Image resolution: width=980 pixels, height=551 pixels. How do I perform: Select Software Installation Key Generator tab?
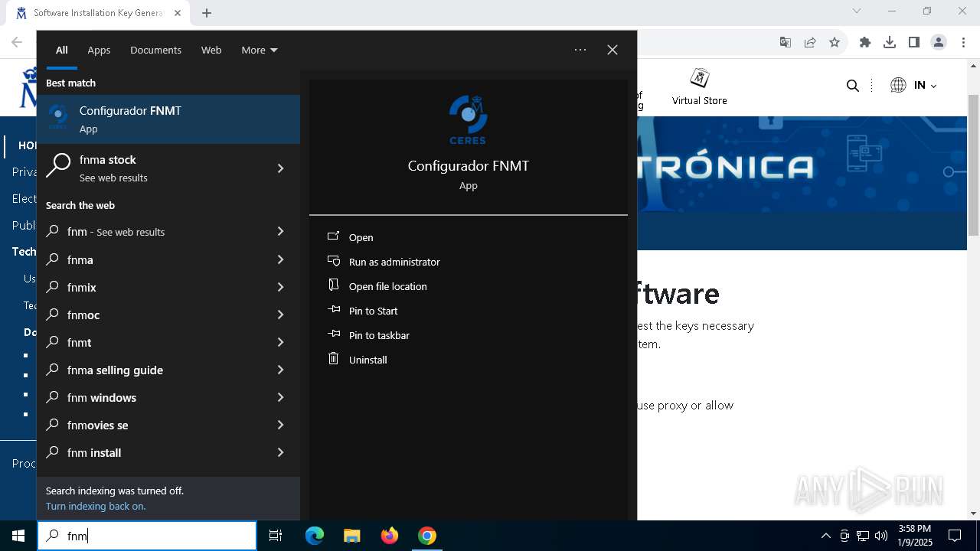[99, 13]
